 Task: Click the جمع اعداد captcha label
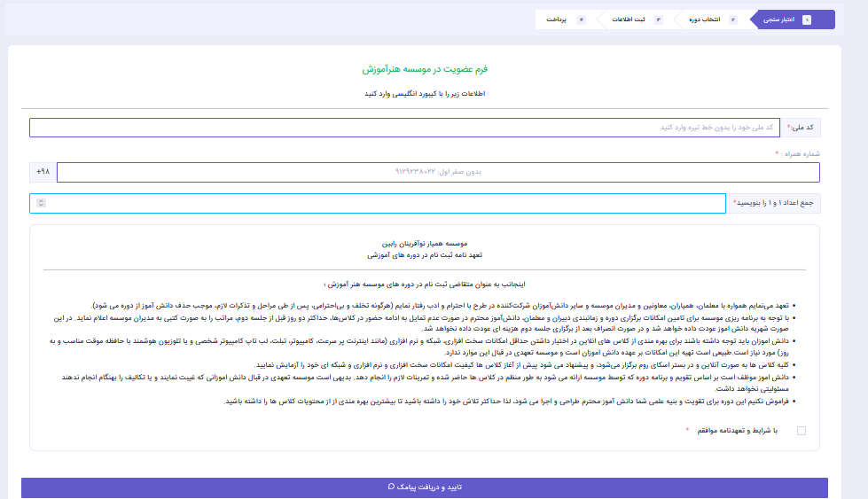pyautogui.click(x=773, y=203)
